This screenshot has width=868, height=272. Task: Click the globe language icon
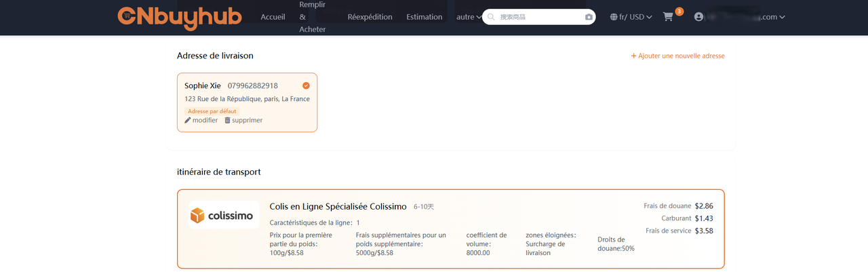pos(614,17)
